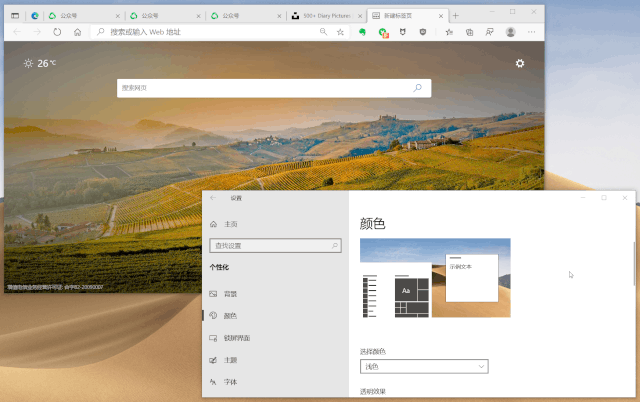The image size is (640, 402).
Task: Open the Evernote elephant extension
Action: coord(362,32)
